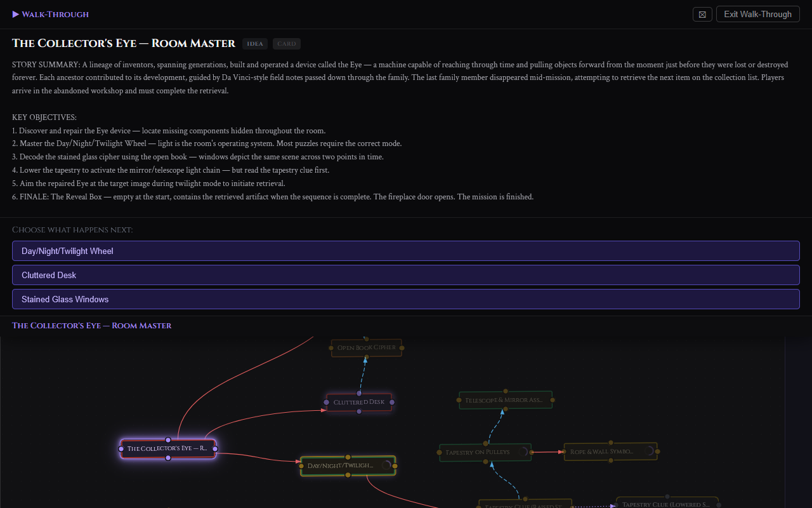Select the Rope & Wall Symbols node
Viewport: 812px width, 508px height.
610,451
